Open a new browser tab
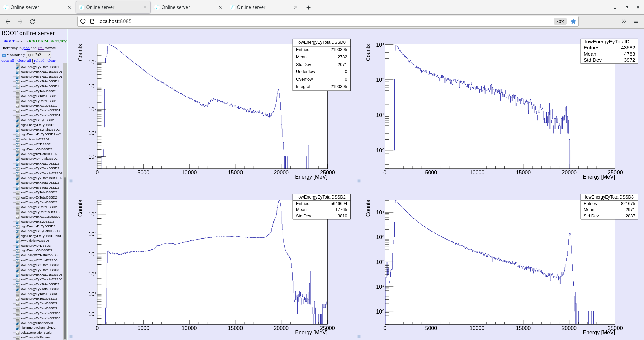The width and height of the screenshot is (644, 340). [x=308, y=7]
